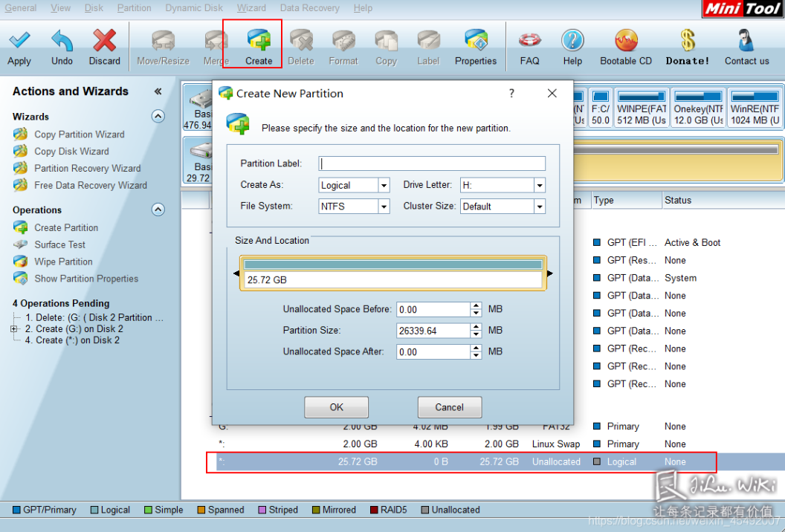The image size is (785, 532).
Task: Collapse the Operations section chevron
Action: [158, 210]
